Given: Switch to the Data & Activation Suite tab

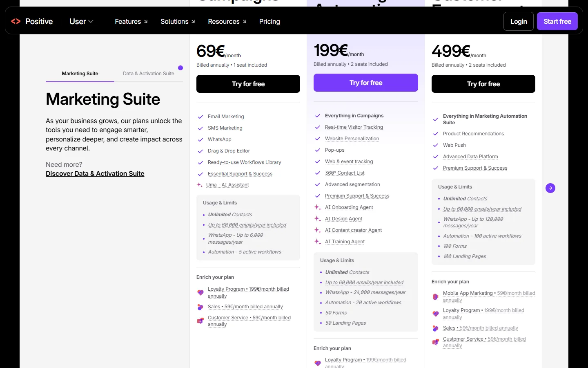Looking at the screenshot, I should [149, 74].
